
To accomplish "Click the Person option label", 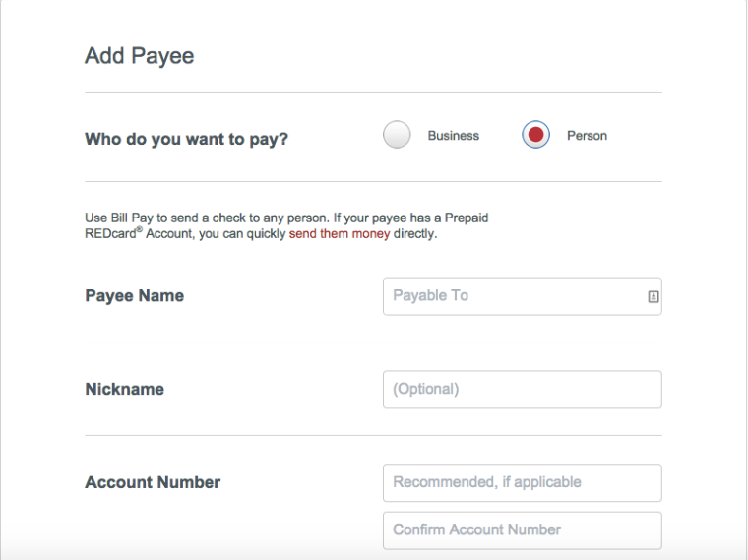I will pos(587,136).
